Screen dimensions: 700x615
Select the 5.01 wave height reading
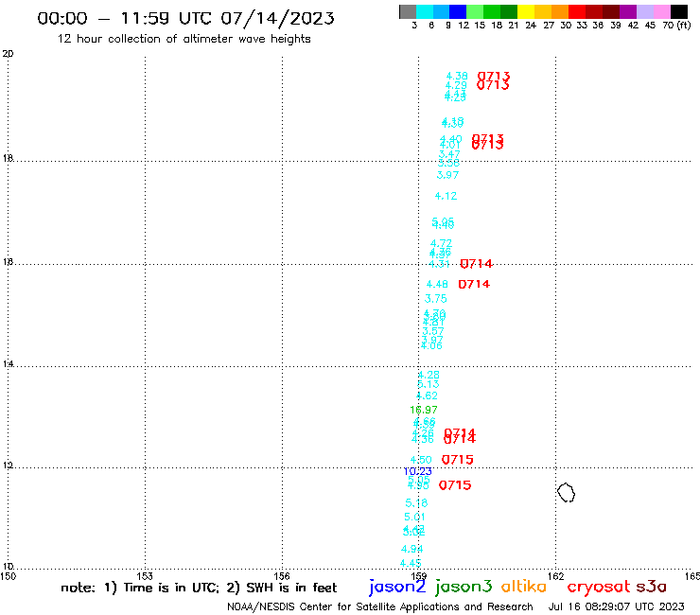tap(414, 517)
